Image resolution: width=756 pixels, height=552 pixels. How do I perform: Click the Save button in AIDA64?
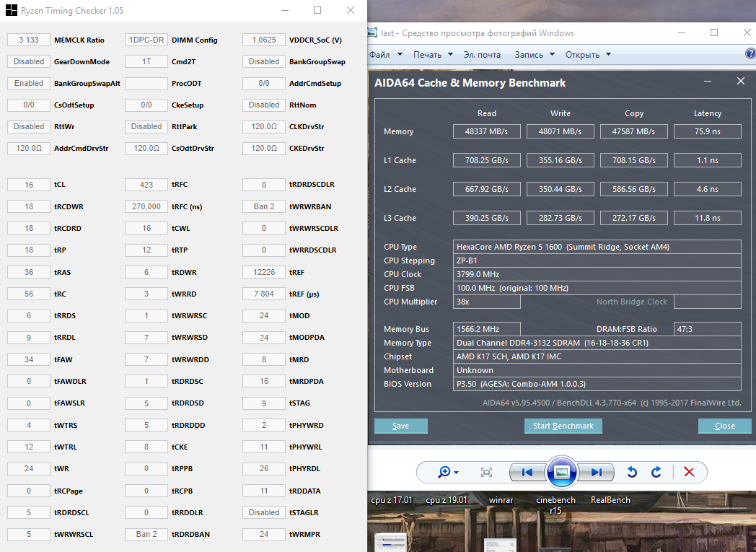coord(400,426)
